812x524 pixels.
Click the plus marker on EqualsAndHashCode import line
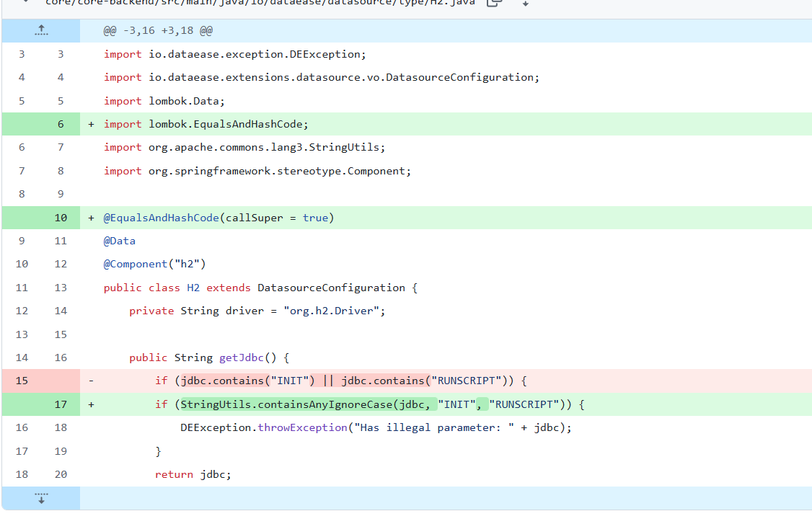(91, 124)
